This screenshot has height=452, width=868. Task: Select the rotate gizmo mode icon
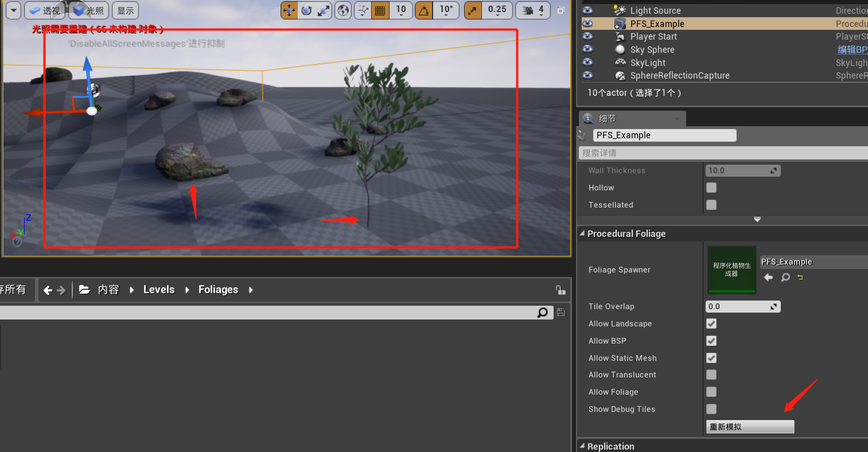pyautogui.click(x=306, y=10)
